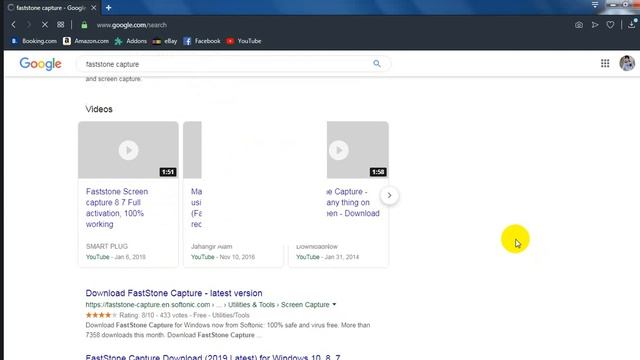Click the Videos section heading
Image resolution: width=640 pixels, height=360 pixels.
99,109
